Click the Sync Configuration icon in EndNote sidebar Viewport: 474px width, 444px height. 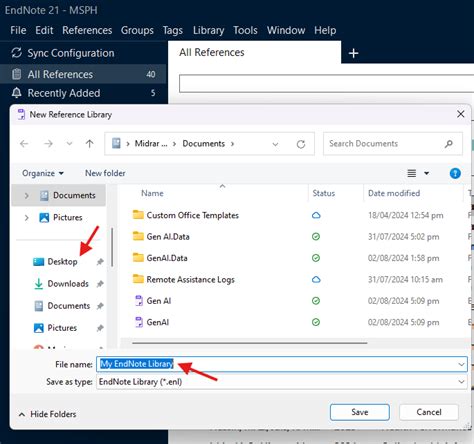click(17, 53)
